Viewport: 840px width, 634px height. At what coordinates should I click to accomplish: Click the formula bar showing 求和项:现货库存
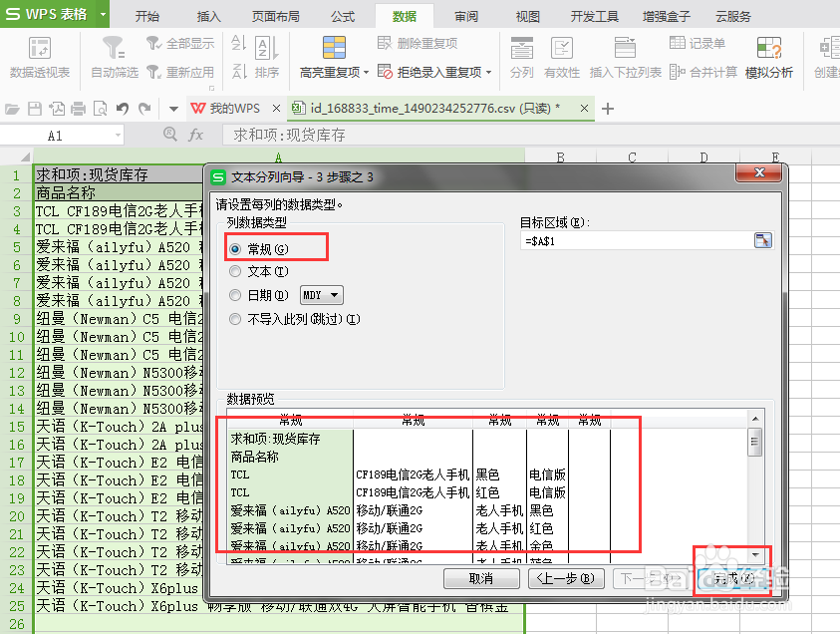pos(530,135)
